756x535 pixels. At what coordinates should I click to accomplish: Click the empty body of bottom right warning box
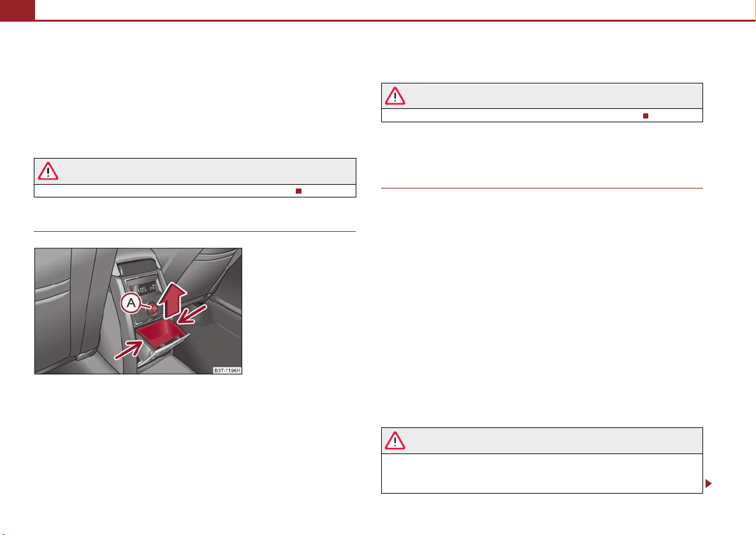click(542, 473)
